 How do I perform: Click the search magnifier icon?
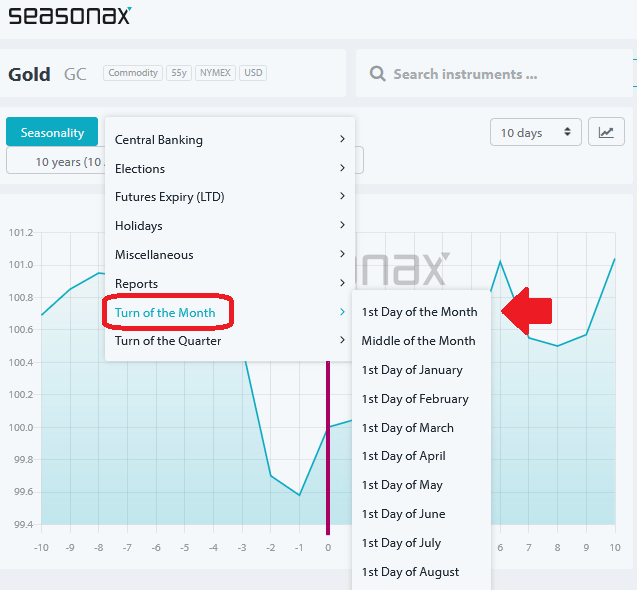coord(378,74)
